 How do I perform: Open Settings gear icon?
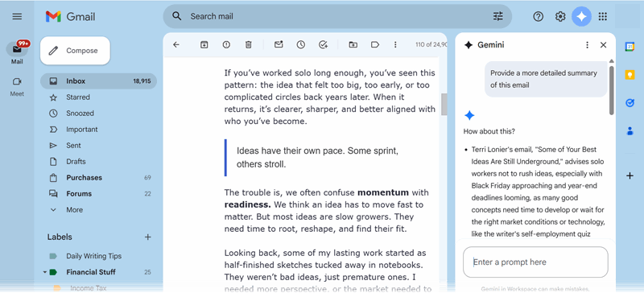[560, 16]
